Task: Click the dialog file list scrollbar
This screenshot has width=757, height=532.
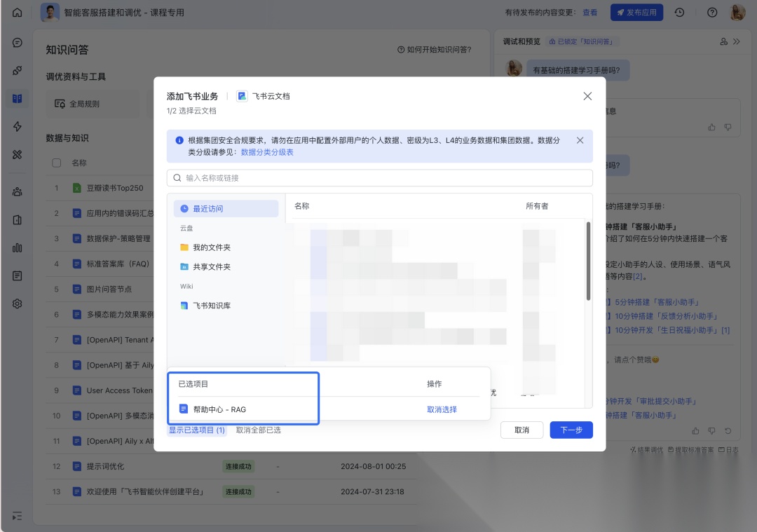Action: [588, 261]
